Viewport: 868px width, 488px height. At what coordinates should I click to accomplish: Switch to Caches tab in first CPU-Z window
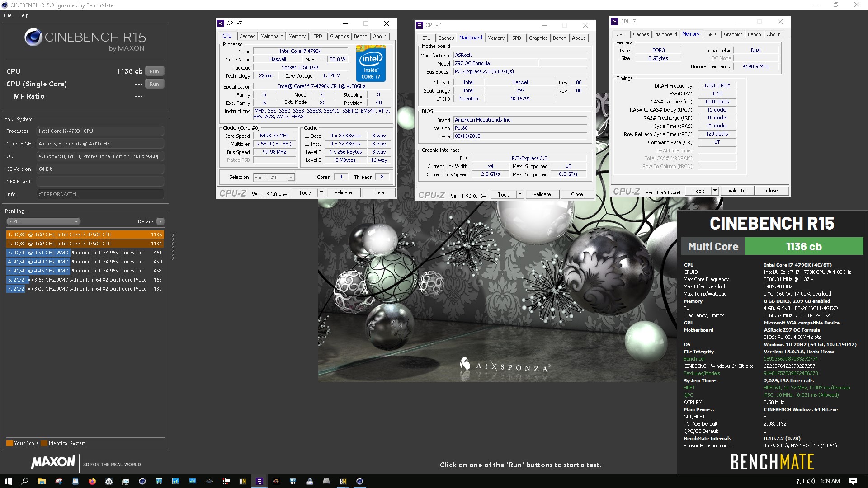click(247, 36)
